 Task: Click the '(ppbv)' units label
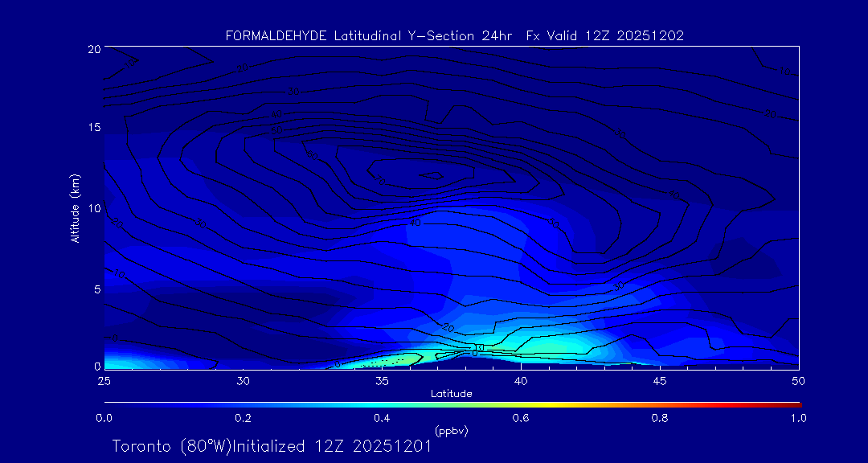click(x=451, y=430)
